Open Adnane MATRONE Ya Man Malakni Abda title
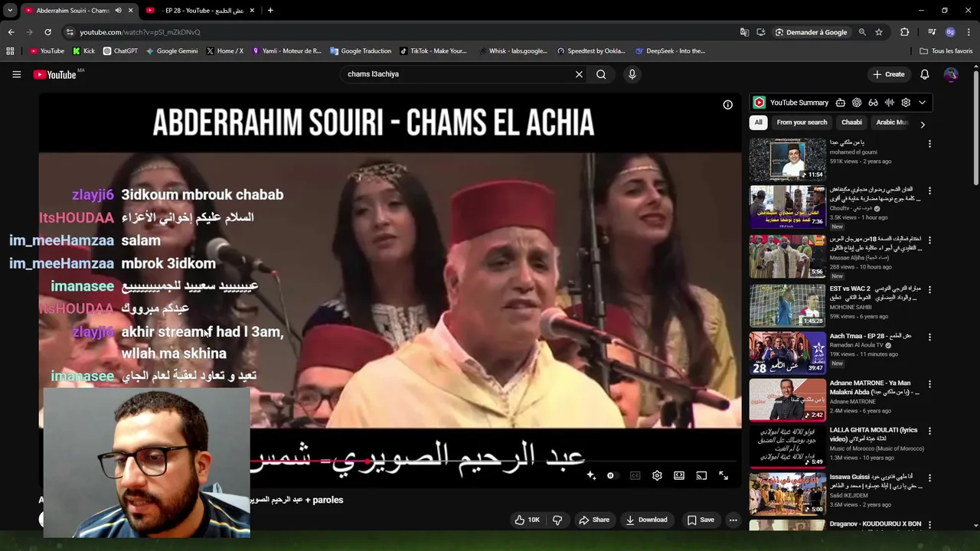 click(x=874, y=387)
